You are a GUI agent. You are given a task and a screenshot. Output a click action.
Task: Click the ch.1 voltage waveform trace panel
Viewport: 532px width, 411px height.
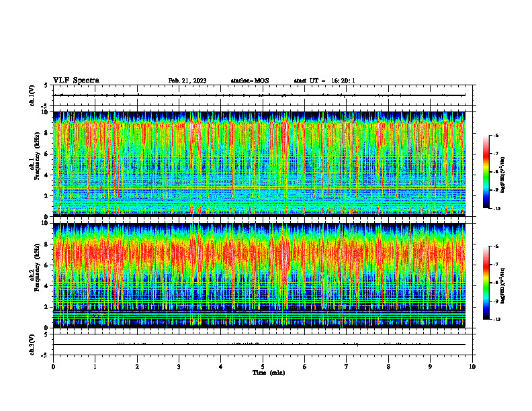(x=263, y=95)
